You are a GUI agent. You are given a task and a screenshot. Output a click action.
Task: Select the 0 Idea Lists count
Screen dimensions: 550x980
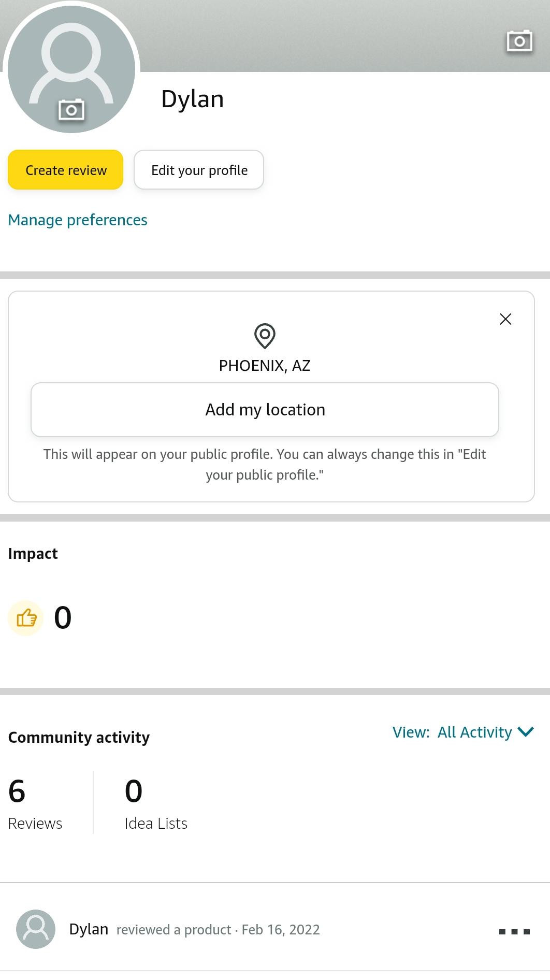(155, 803)
